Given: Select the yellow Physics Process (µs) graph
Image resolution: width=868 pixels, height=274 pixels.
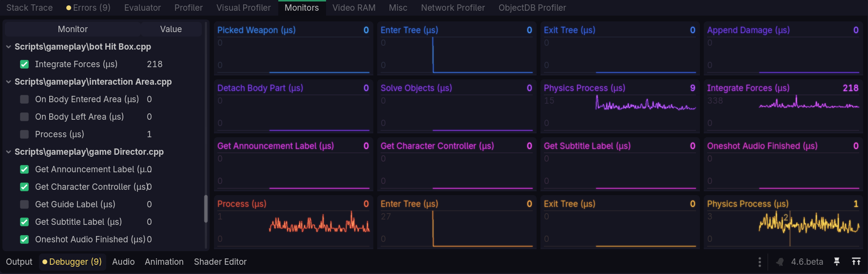Looking at the screenshot, I should click(x=783, y=222).
